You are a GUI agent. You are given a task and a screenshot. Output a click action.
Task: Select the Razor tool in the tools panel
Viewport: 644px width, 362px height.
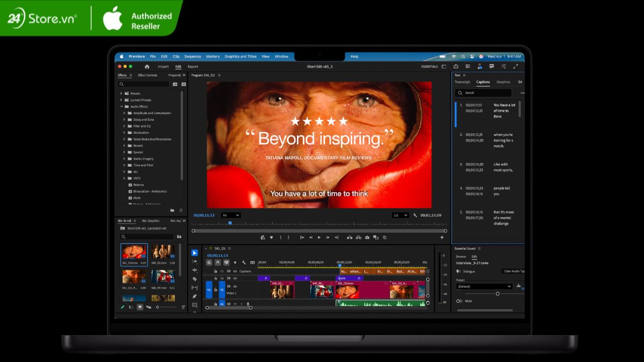pyautogui.click(x=194, y=279)
